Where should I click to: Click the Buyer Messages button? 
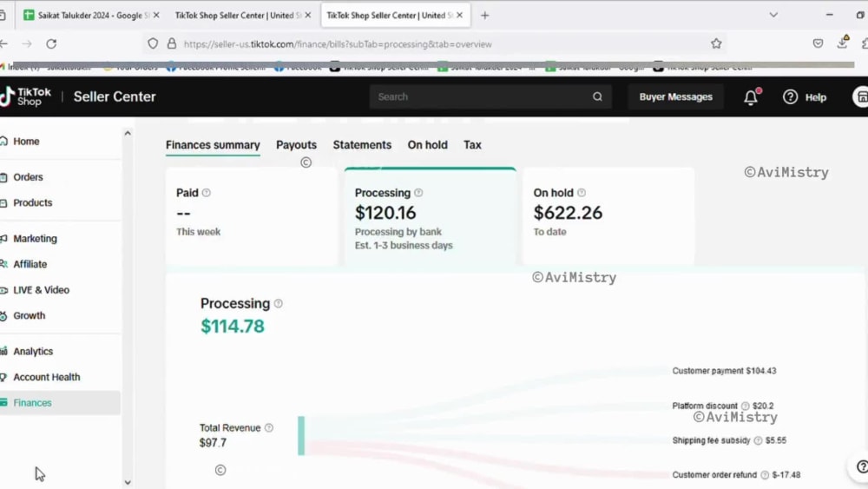[x=676, y=97]
